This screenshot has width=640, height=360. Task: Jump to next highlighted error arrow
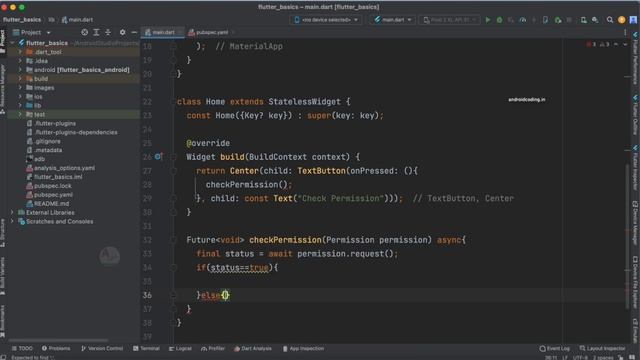(625, 44)
